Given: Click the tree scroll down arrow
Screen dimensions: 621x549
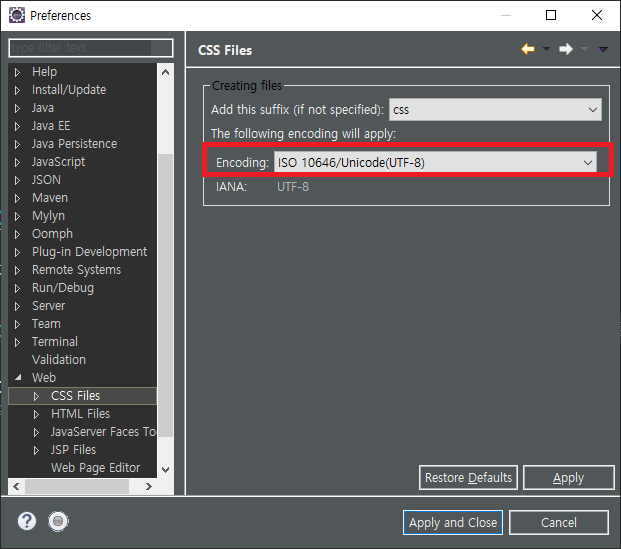Looking at the screenshot, I should point(166,470).
